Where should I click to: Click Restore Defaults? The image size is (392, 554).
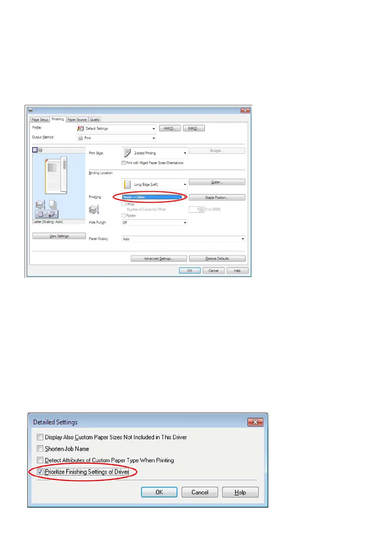217,259
